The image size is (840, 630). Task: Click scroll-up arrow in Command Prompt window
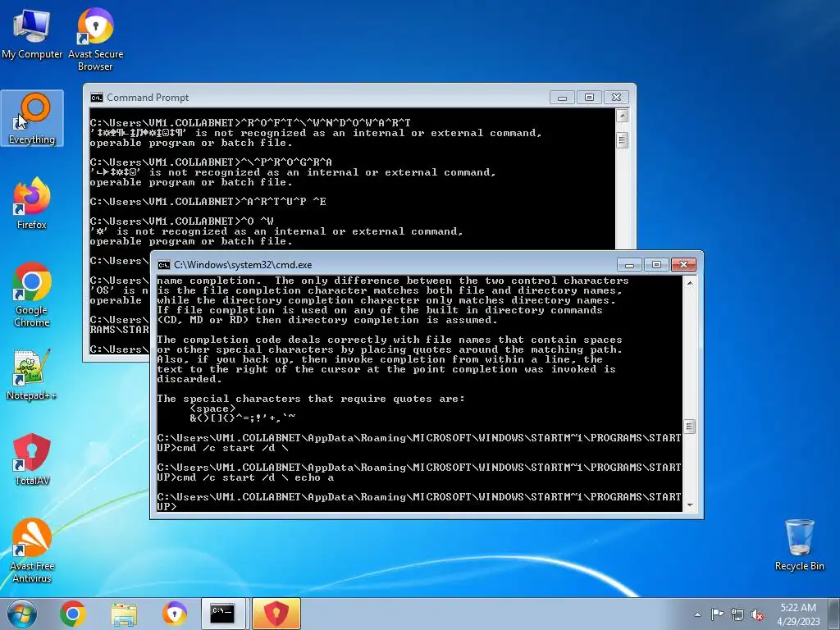pos(622,116)
